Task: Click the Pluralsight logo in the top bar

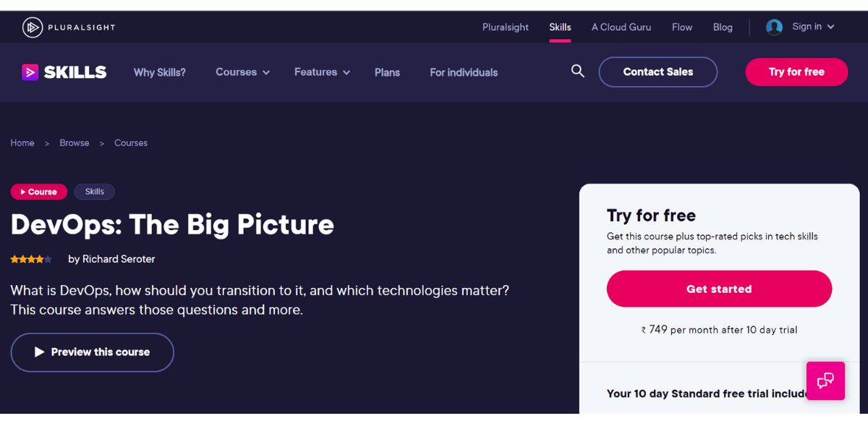Action: click(69, 27)
